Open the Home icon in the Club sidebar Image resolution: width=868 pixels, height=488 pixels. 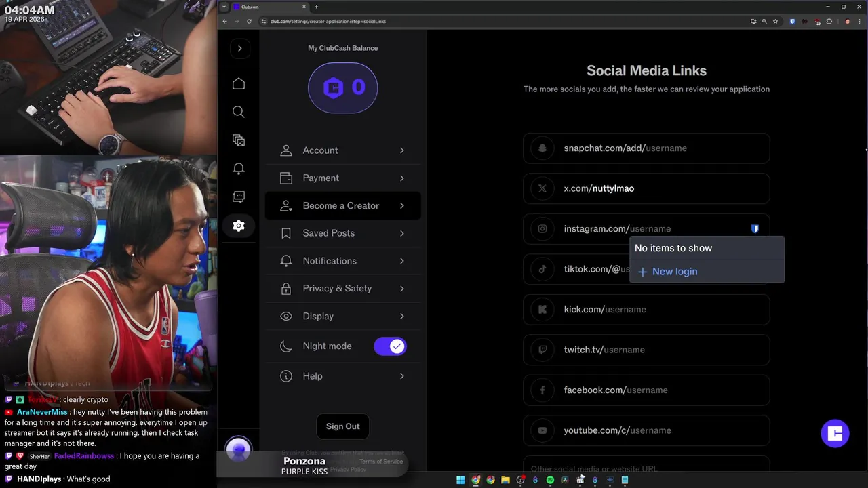pyautogui.click(x=238, y=83)
